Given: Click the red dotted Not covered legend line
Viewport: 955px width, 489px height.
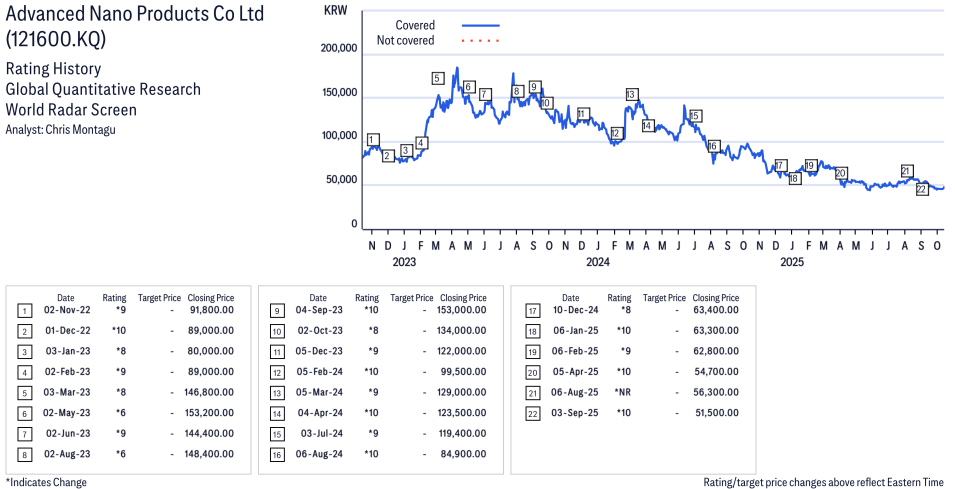Looking at the screenshot, I should (x=480, y=41).
